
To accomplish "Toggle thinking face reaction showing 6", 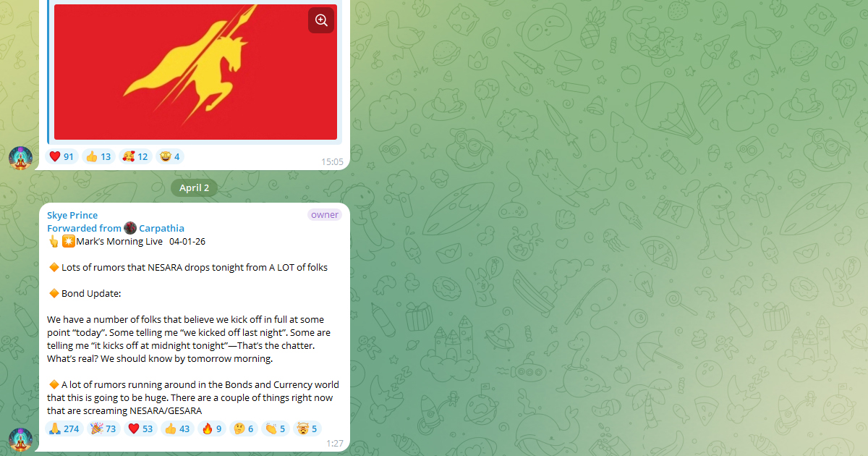I will (243, 428).
